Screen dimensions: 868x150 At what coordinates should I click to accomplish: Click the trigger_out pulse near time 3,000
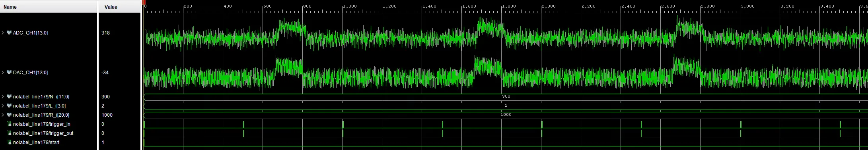[x=741, y=133]
